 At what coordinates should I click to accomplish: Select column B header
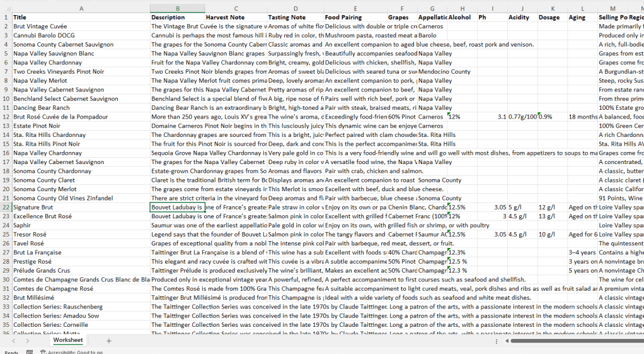point(177,8)
